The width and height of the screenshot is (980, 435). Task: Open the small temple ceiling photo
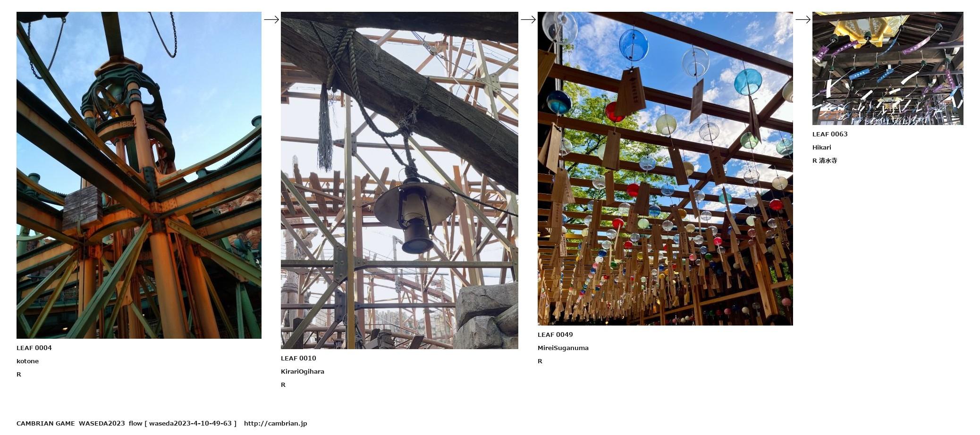(887, 68)
